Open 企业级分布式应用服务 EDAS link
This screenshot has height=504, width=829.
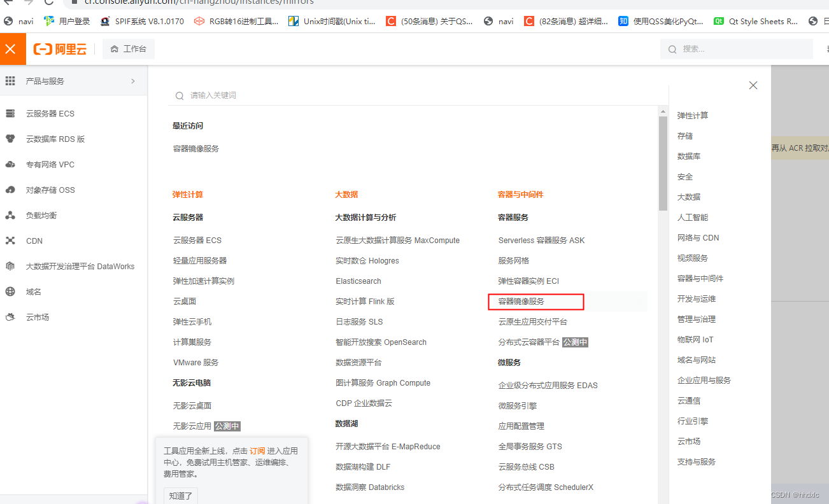point(548,386)
